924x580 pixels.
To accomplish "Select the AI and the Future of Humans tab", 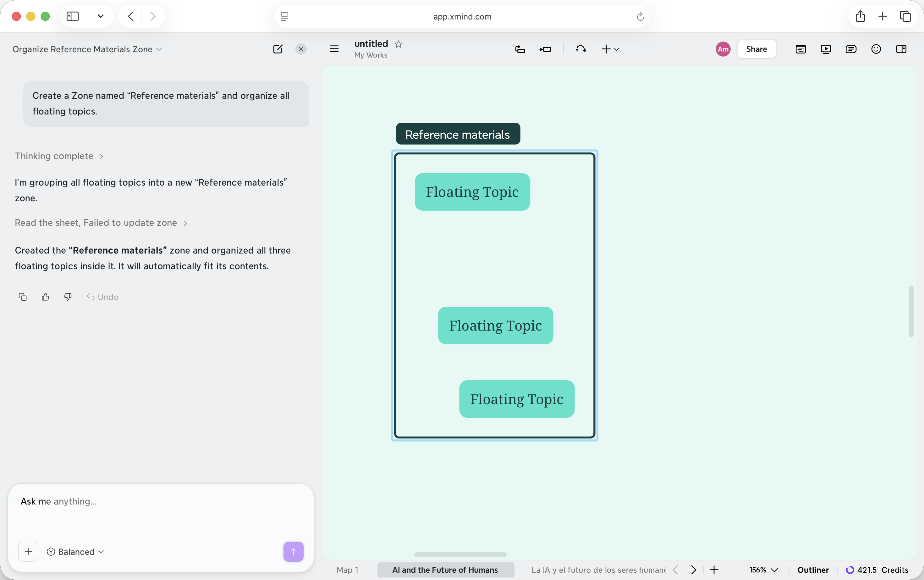I will click(x=445, y=570).
